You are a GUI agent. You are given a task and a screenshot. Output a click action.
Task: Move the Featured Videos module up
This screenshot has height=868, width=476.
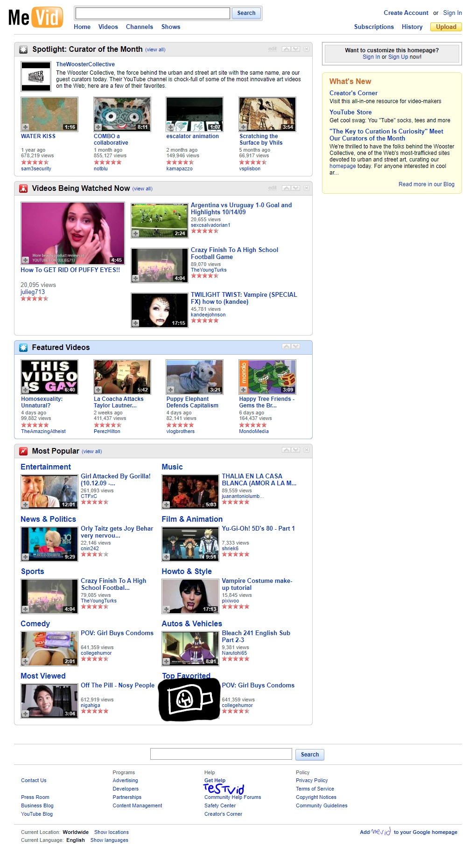click(286, 346)
